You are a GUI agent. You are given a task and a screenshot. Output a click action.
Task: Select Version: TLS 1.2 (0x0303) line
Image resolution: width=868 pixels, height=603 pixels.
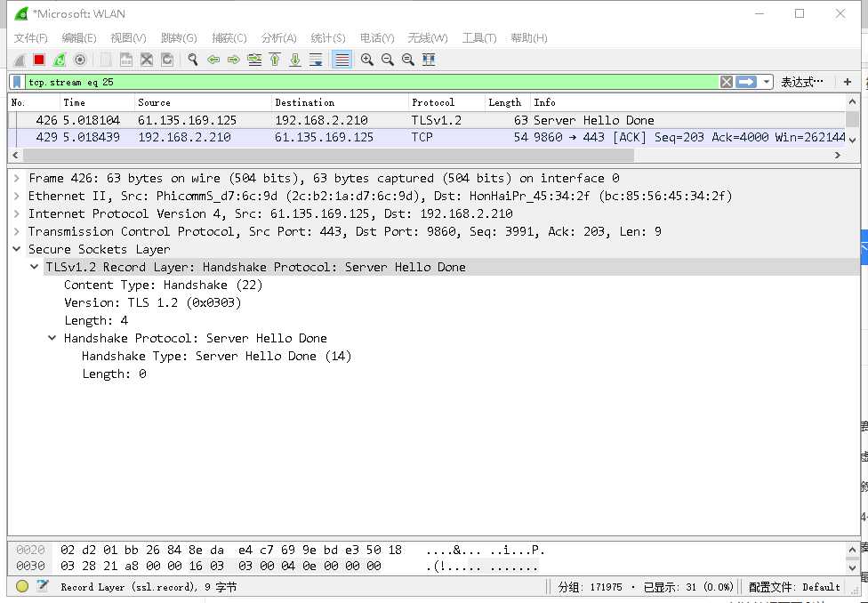[x=153, y=303]
